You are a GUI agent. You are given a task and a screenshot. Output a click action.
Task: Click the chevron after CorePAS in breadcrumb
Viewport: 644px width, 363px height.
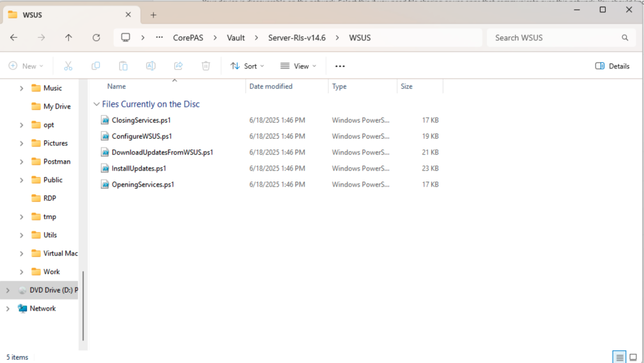(215, 38)
